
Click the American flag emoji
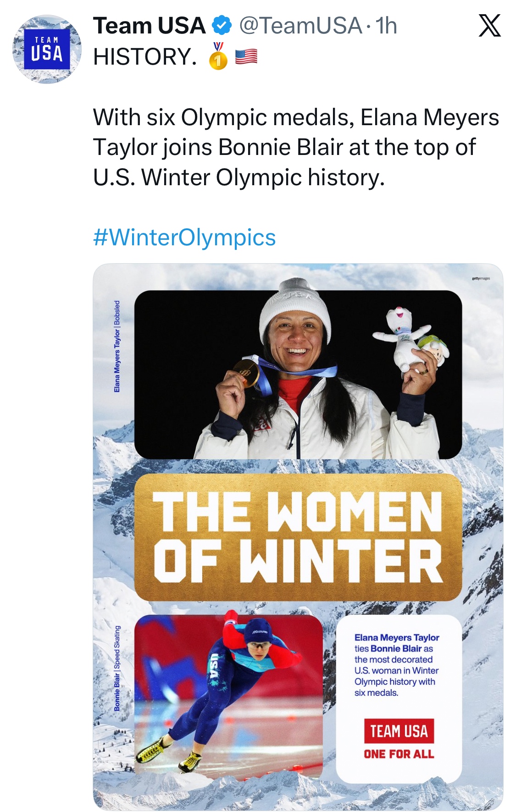(x=246, y=57)
